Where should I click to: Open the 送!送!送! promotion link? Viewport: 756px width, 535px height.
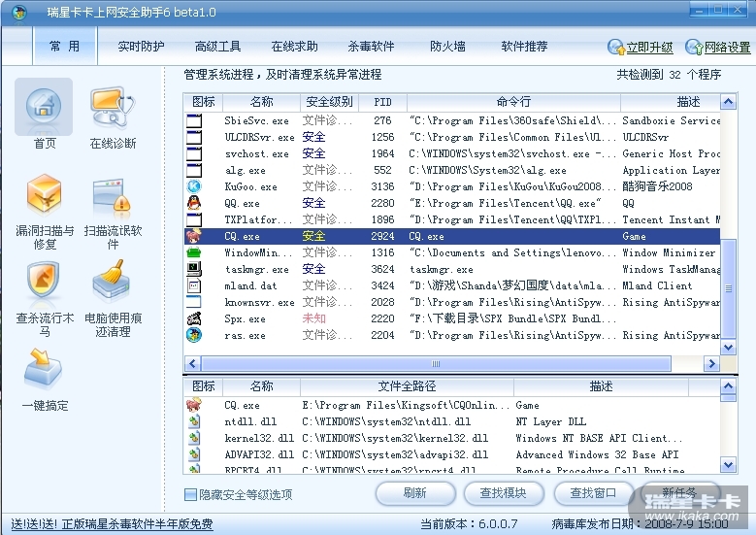coord(112,524)
